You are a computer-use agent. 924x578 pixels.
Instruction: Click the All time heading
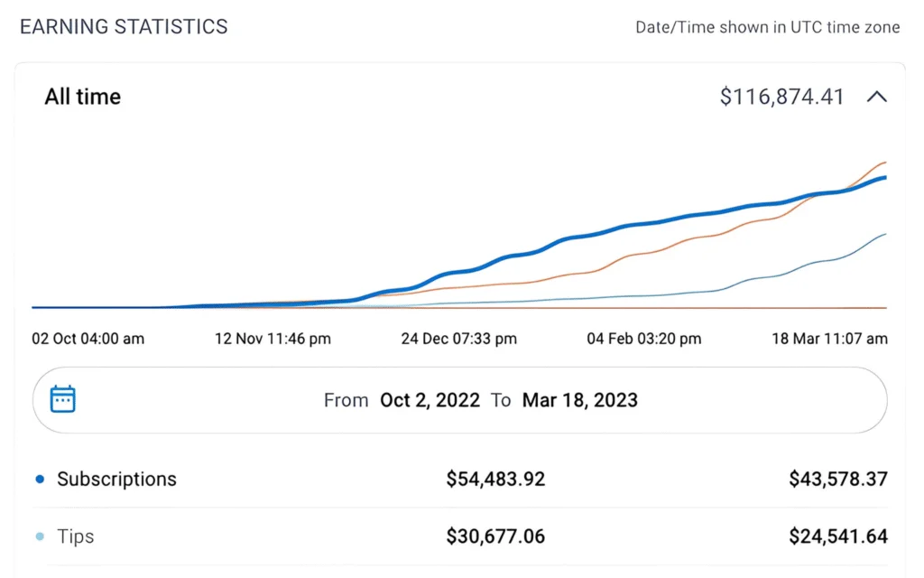[83, 97]
